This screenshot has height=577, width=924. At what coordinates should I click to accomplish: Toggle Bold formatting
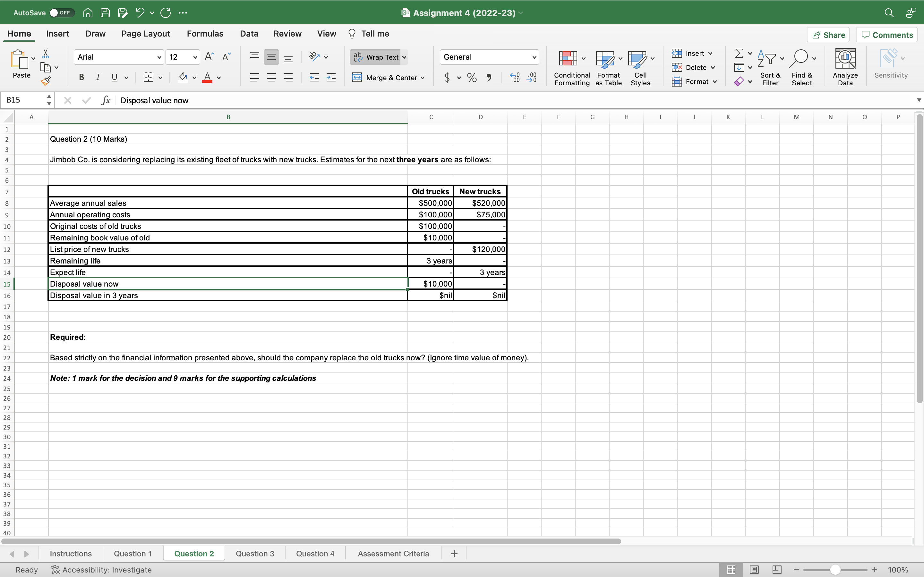[x=81, y=78]
